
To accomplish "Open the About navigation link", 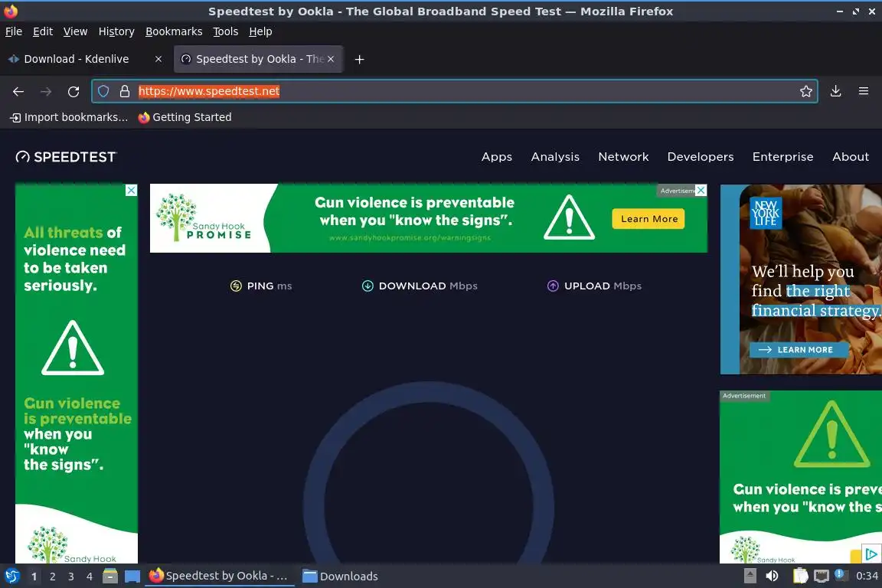I will [851, 157].
